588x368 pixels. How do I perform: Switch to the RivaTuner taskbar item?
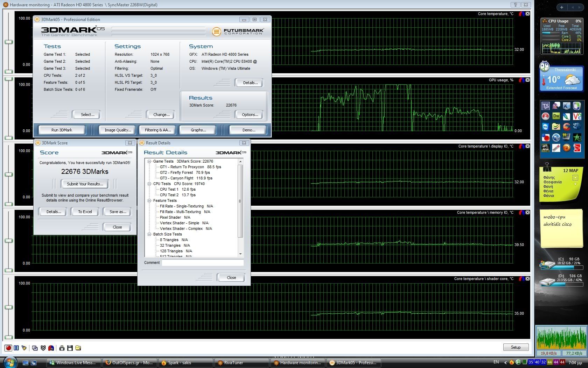[242, 363]
